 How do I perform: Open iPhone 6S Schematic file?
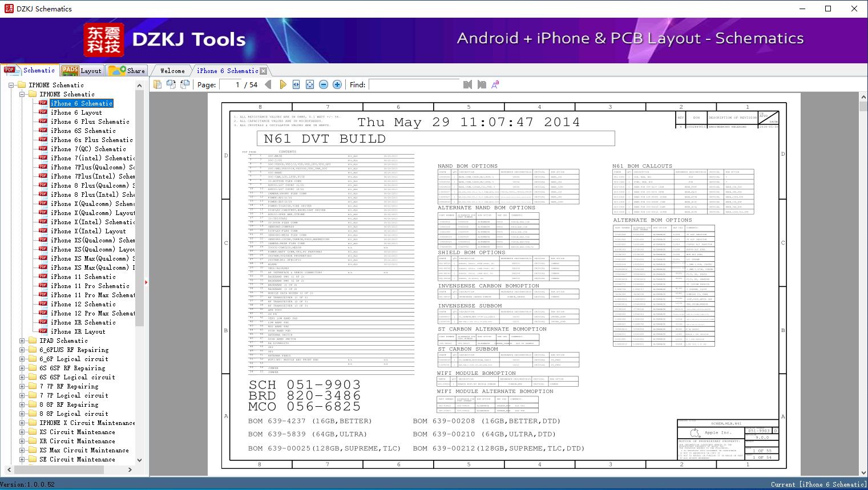point(83,131)
